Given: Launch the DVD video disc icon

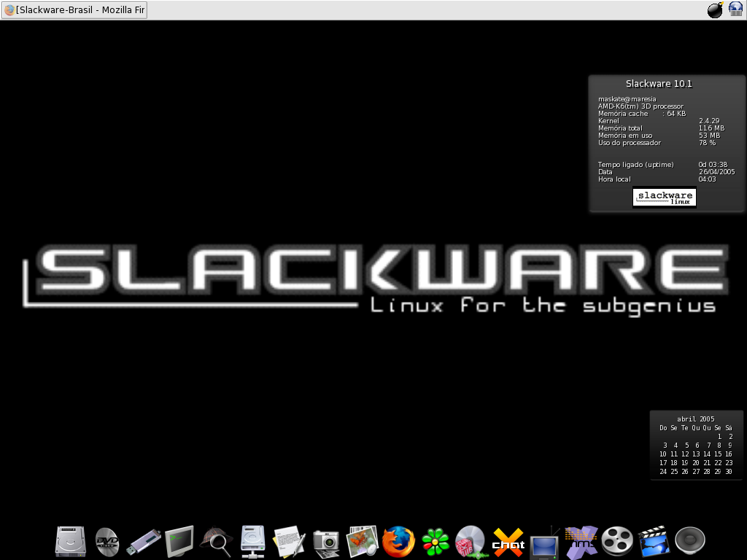Looking at the screenshot, I should [x=107, y=542].
